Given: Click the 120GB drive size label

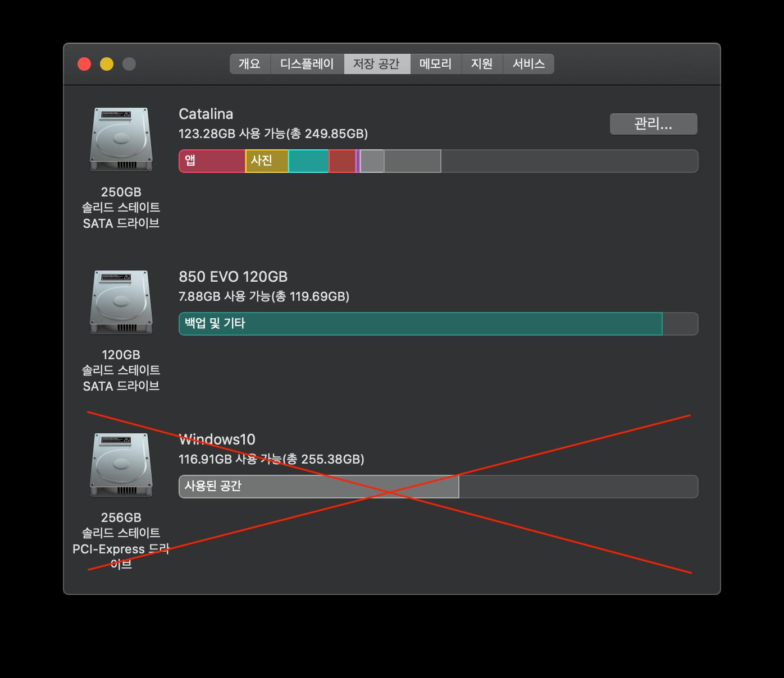Looking at the screenshot, I should coord(121,355).
